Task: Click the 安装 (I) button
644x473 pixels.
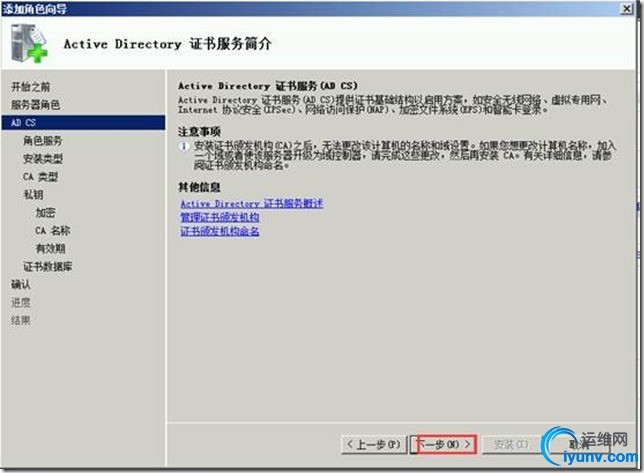Action: 511,444
